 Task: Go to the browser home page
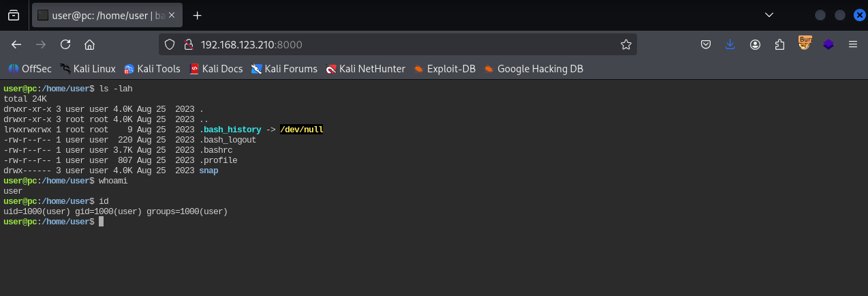[x=89, y=44]
